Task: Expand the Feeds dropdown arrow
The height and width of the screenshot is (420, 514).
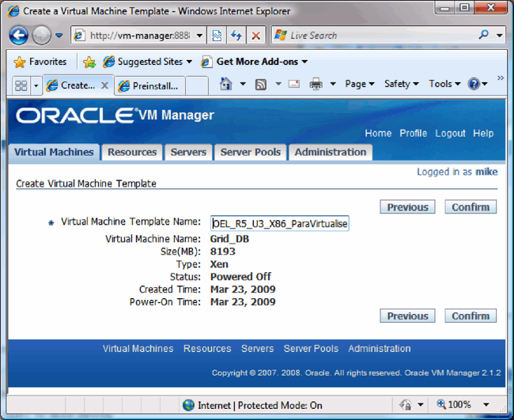Action: point(278,84)
